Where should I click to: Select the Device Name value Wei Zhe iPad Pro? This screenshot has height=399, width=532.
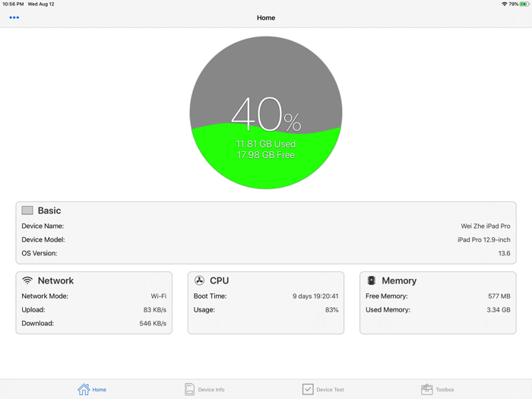point(486,226)
